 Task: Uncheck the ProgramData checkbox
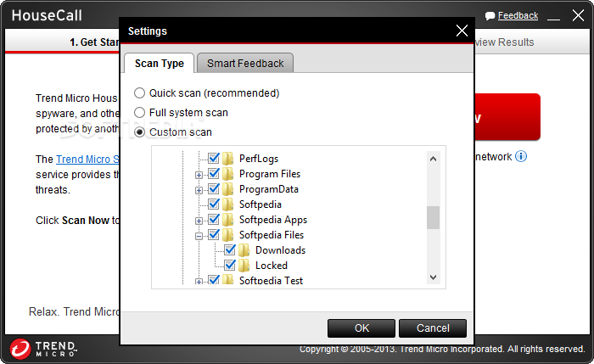[214, 188]
